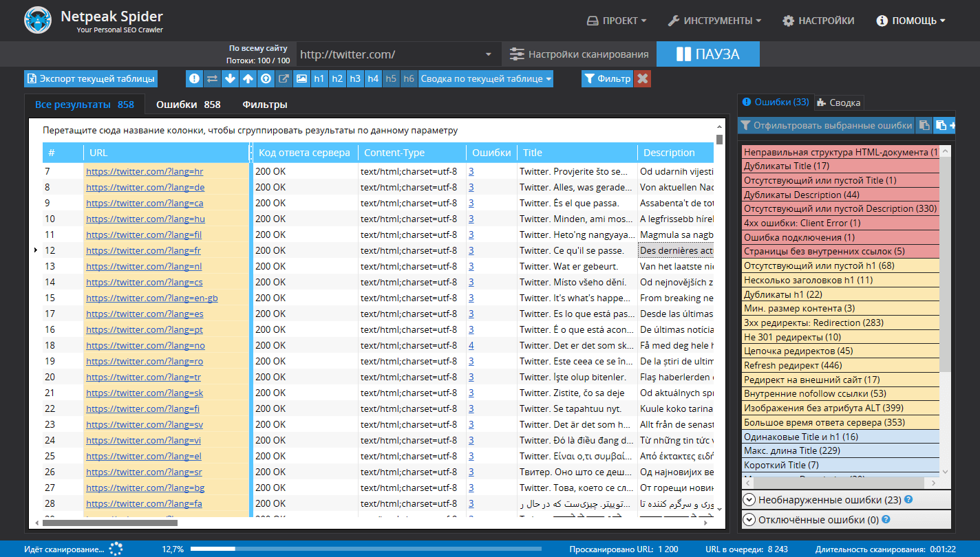980x557 pixels.
Task: Click the h6 headings toolbar button
Action: [x=409, y=79]
